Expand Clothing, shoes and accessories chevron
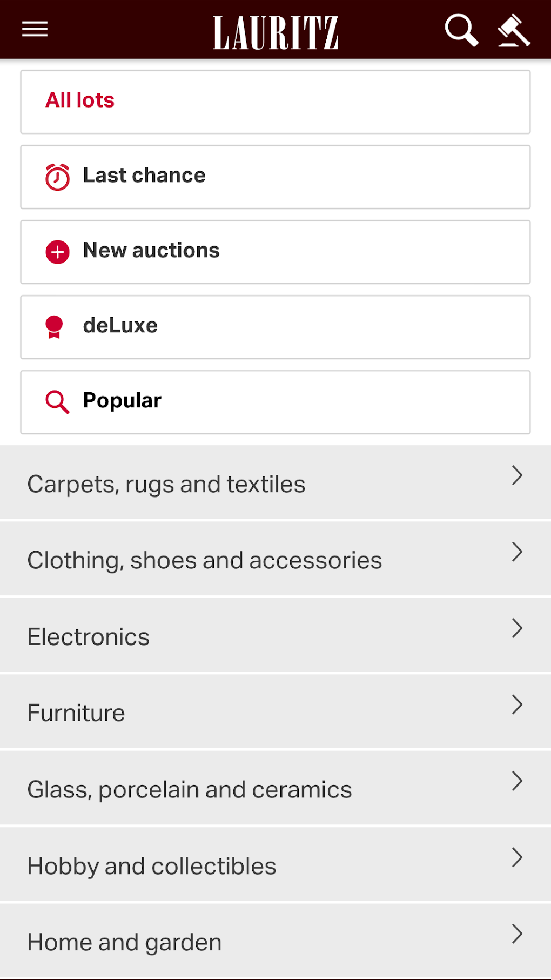Screen dimensions: 551x980 (517, 552)
